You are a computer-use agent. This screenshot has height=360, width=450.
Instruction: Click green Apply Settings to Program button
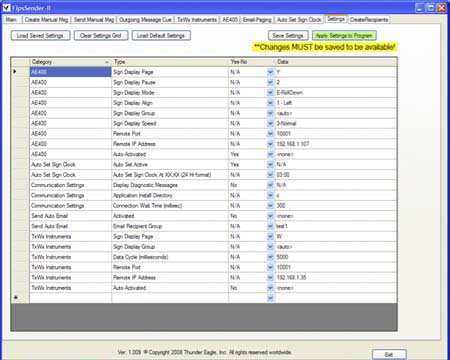pyautogui.click(x=344, y=36)
